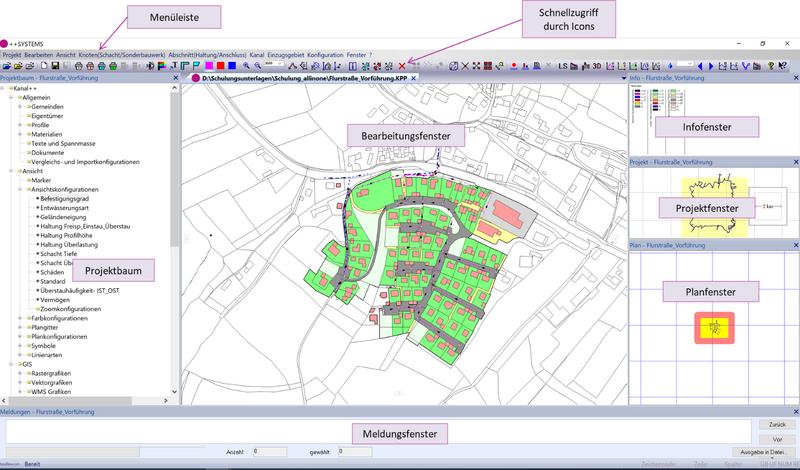Click the zoom in magnifier icon
The image size is (800, 470).
pos(246,66)
